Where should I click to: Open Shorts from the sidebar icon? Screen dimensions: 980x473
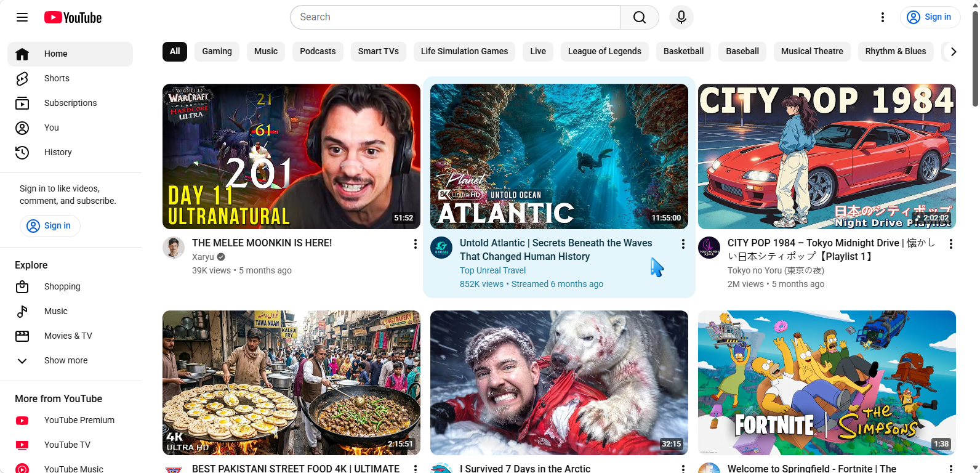[22, 78]
